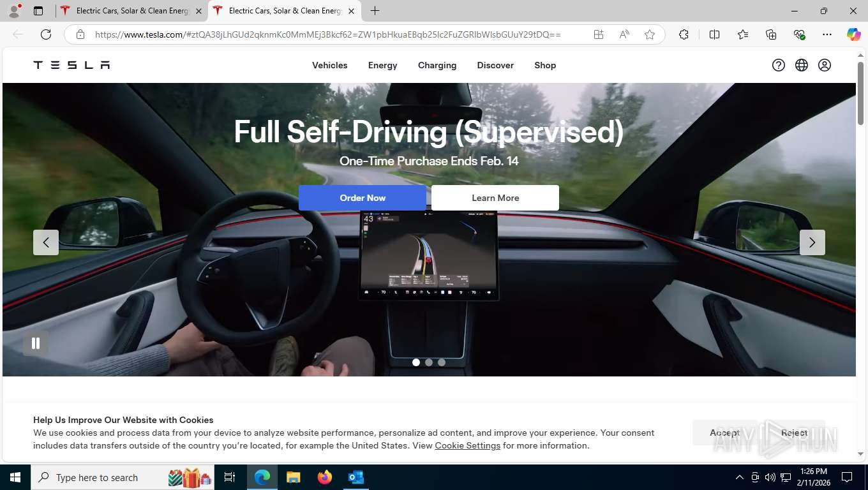868x490 pixels.
Task: Open the Favorites list
Action: click(x=743, y=34)
